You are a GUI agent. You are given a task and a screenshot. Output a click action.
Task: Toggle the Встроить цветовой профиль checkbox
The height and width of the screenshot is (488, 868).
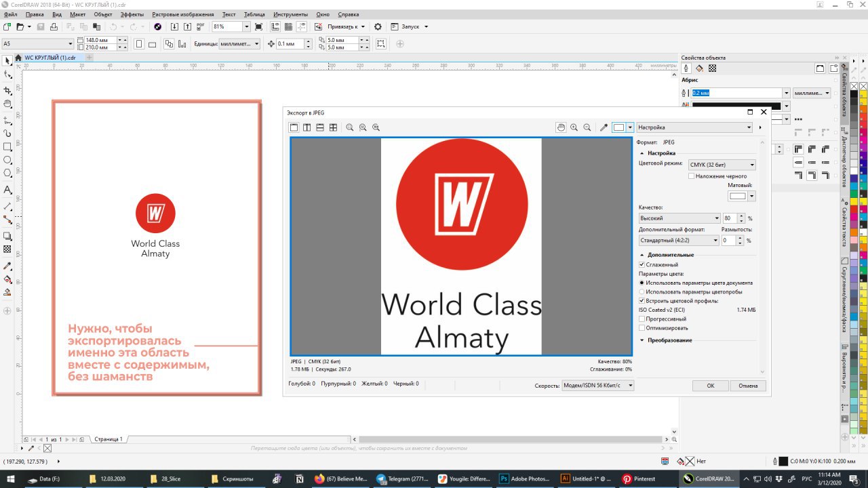642,300
